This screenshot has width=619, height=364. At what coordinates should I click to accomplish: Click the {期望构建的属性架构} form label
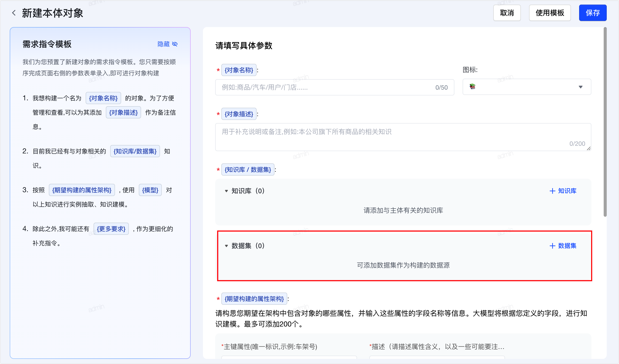[254, 299]
